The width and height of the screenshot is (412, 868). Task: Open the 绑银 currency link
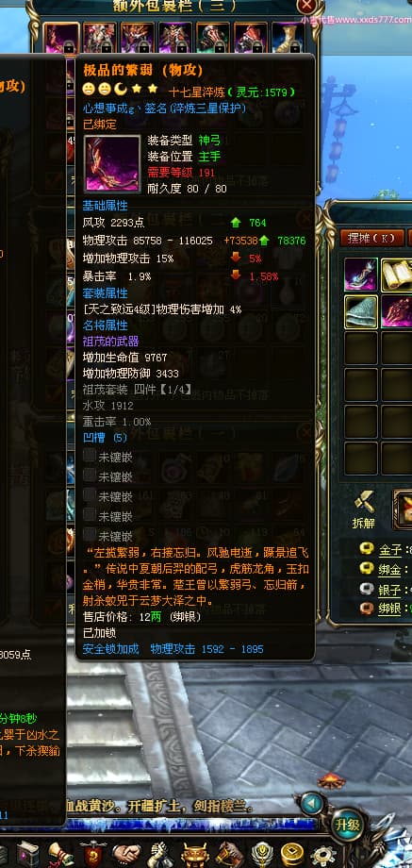click(x=389, y=609)
